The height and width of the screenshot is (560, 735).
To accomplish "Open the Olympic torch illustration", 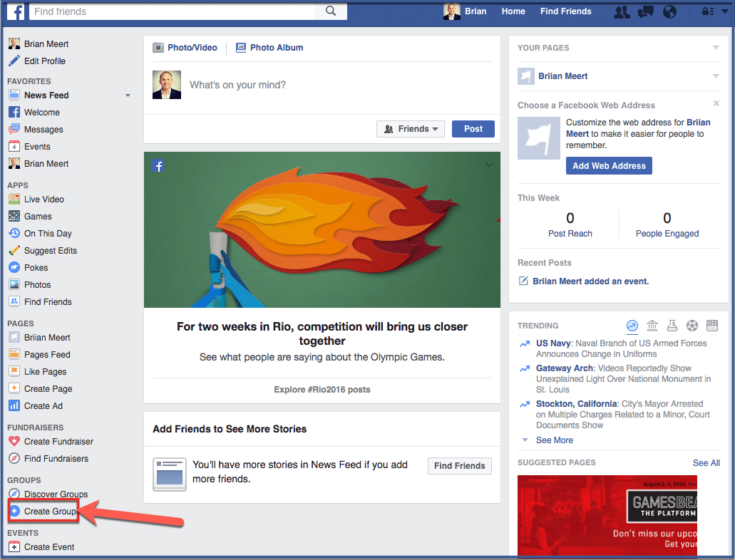I will pos(322,229).
